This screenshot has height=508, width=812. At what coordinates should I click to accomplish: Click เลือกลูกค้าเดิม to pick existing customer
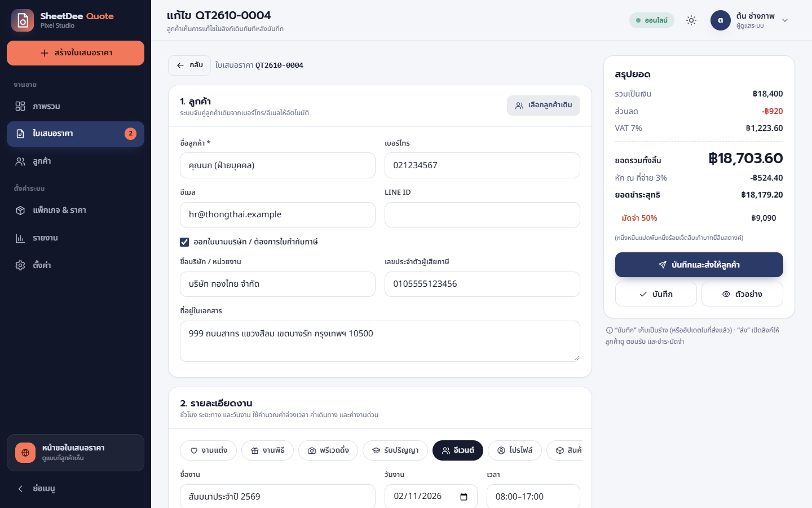tap(544, 106)
